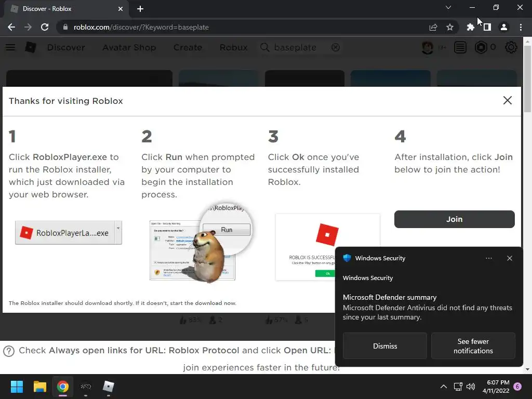Image resolution: width=532 pixels, height=399 pixels.
Task: Open the Roblox user avatar profile
Action: click(x=428, y=47)
